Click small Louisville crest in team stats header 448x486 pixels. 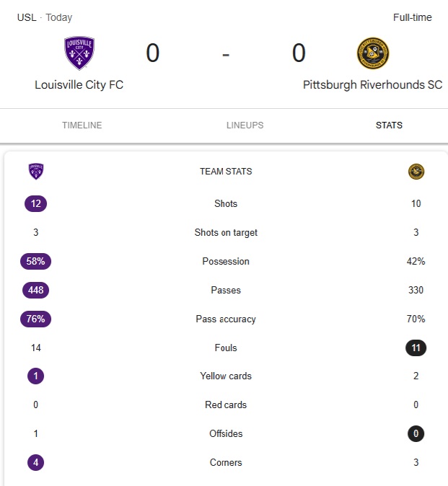pyautogui.click(x=36, y=172)
